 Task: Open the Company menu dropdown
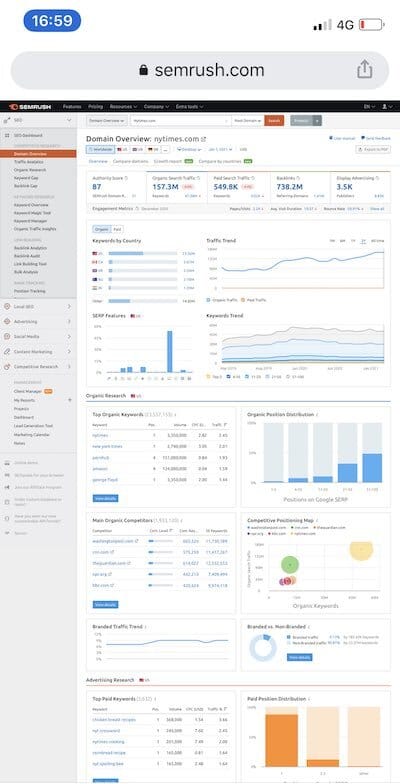click(x=156, y=106)
